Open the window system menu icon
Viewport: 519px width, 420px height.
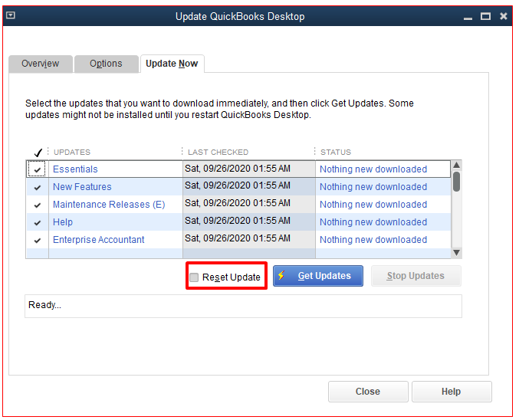[x=11, y=15]
